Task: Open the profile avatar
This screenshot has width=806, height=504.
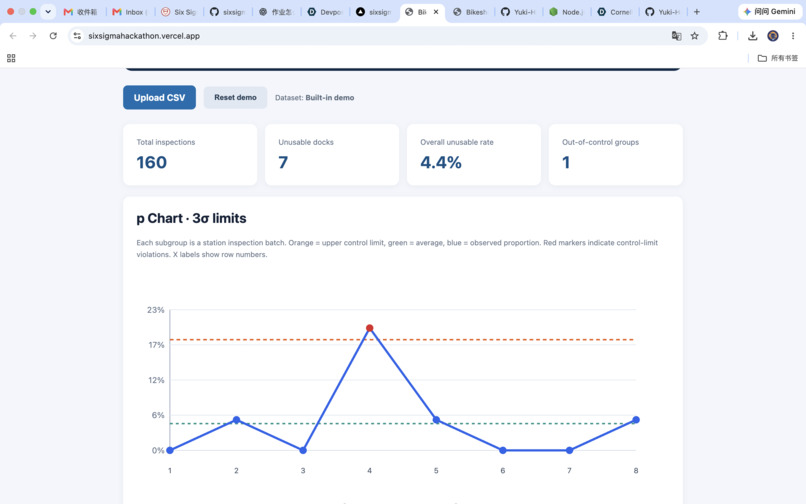Action: (773, 35)
